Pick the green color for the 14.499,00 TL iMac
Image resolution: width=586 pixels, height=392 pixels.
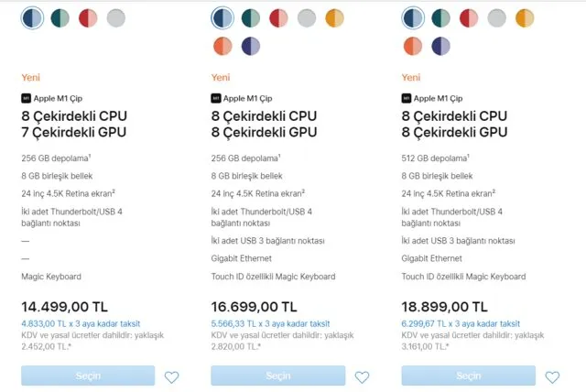(x=60, y=17)
